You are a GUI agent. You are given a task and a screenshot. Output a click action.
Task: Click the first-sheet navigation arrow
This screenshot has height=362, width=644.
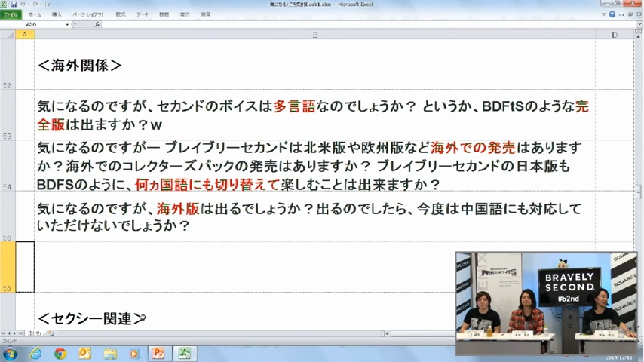pyautogui.click(x=4, y=333)
